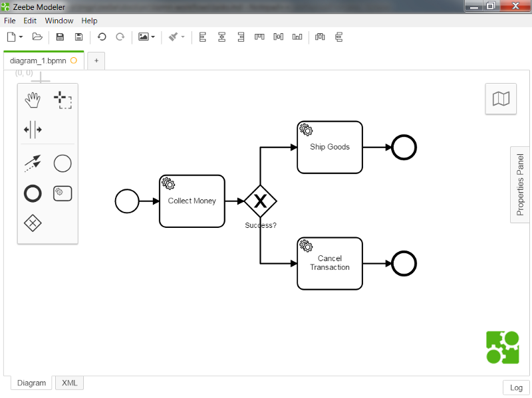The height and width of the screenshot is (398, 532).
Task: Select the start event palette item
Action: (x=63, y=163)
